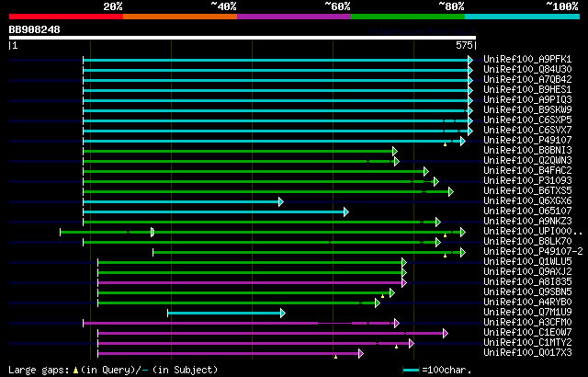Open the UniRef100_O65107 entry
This screenshot has height=377, width=588.
(527, 211)
